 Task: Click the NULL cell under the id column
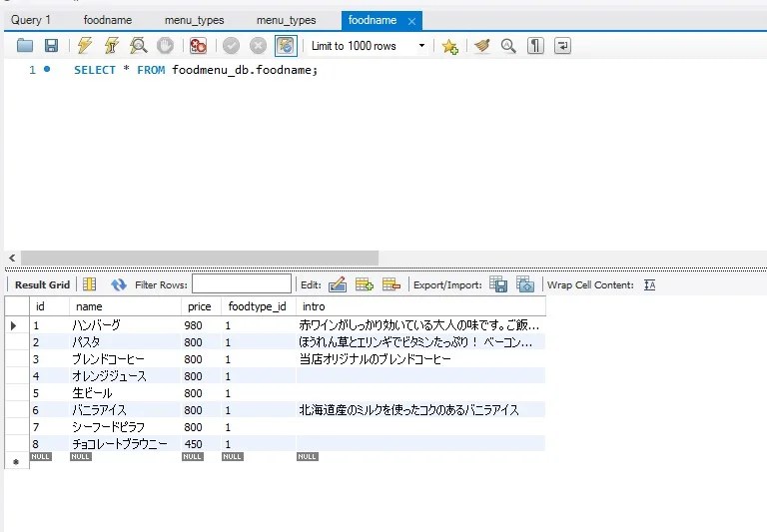tap(41, 457)
